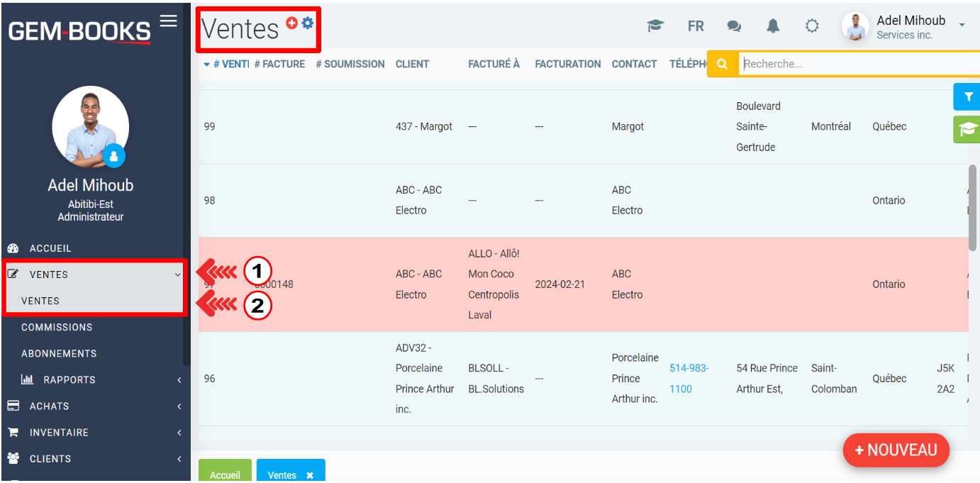This screenshot has width=980, height=483.
Task: Open the notifications bell icon
Action: (773, 26)
